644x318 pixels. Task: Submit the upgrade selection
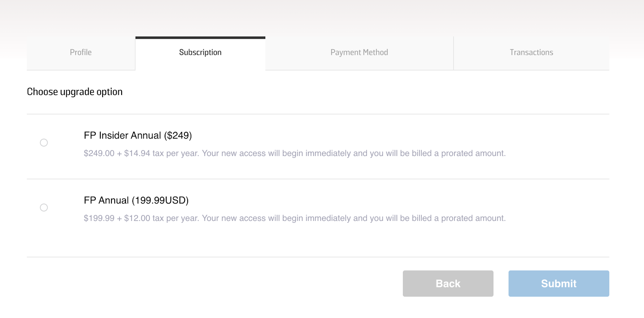tap(559, 283)
